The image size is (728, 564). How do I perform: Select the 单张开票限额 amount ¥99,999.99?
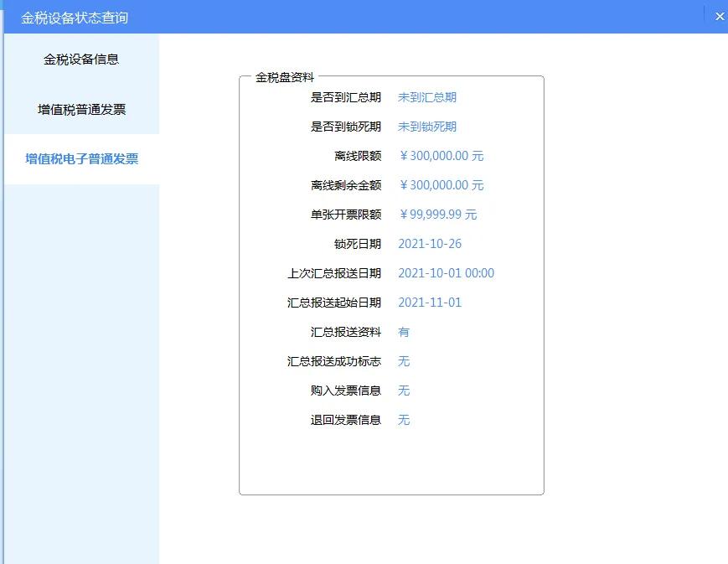tap(438, 215)
